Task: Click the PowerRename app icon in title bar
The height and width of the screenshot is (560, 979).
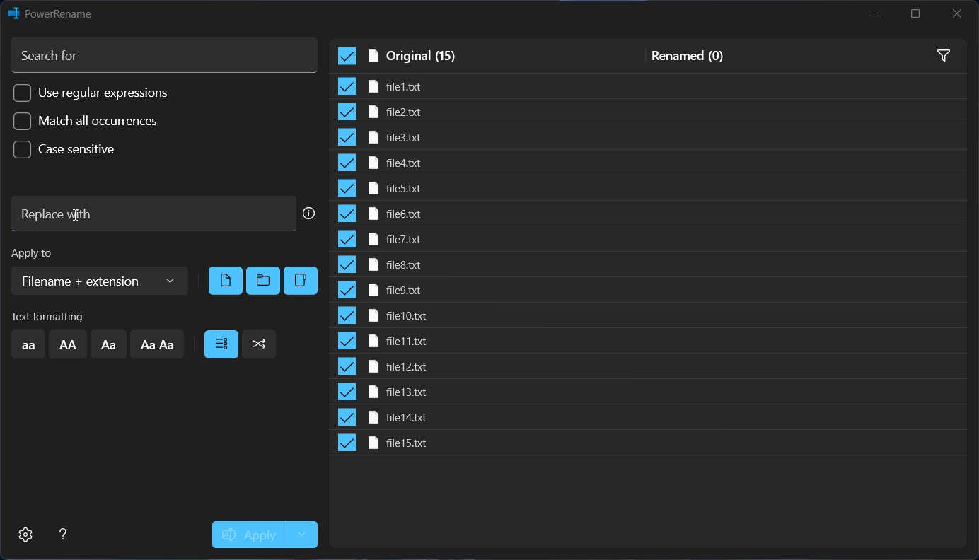Action: 13,13
